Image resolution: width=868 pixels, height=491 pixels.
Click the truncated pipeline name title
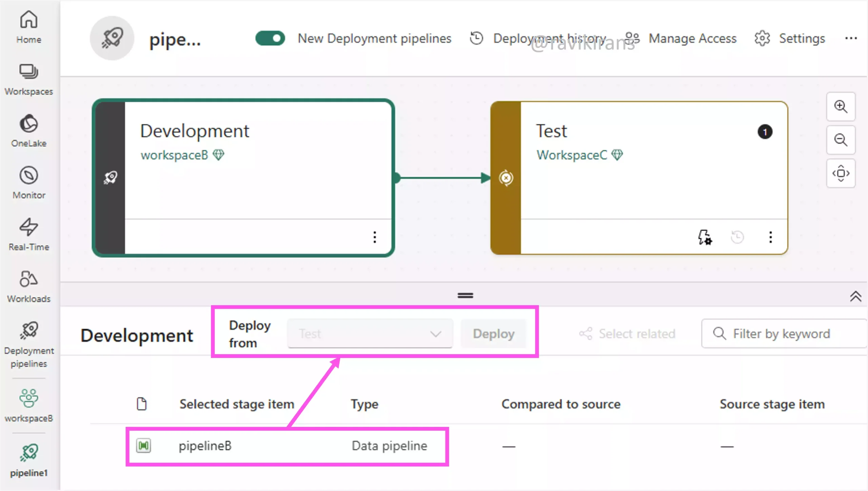click(x=175, y=40)
